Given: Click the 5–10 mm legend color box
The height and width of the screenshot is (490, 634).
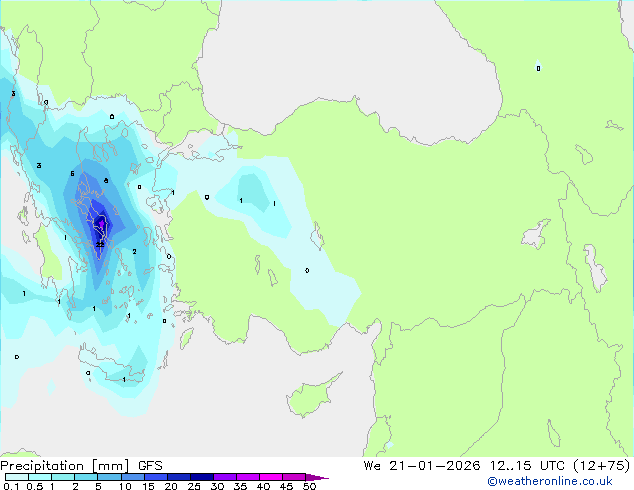Looking at the screenshot, I should click(x=110, y=477).
